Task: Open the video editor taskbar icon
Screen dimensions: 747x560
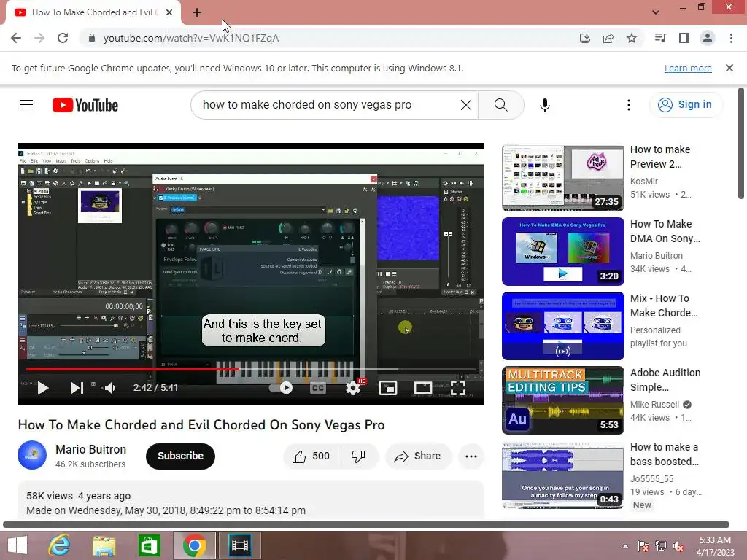Action: (x=239, y=545)
